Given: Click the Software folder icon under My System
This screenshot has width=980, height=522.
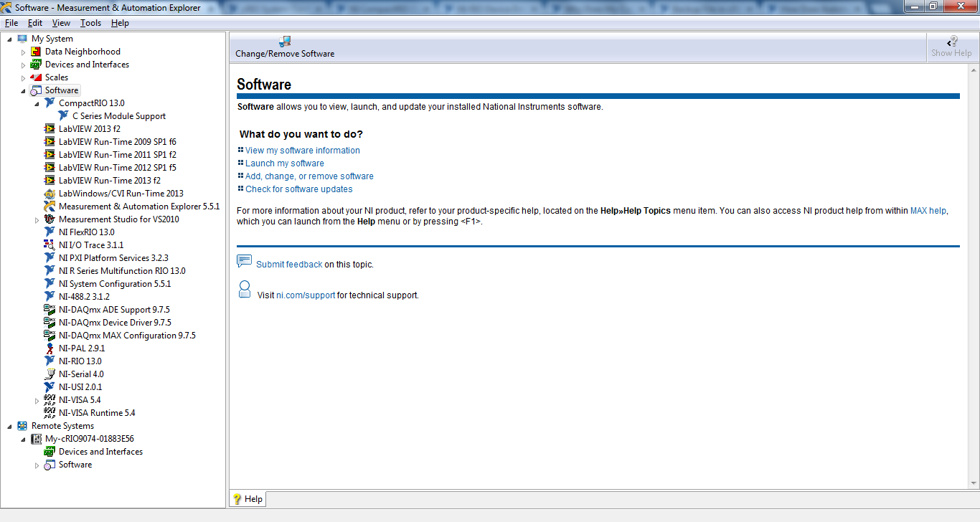Looking at the screenshot, I should pos(36,90).
